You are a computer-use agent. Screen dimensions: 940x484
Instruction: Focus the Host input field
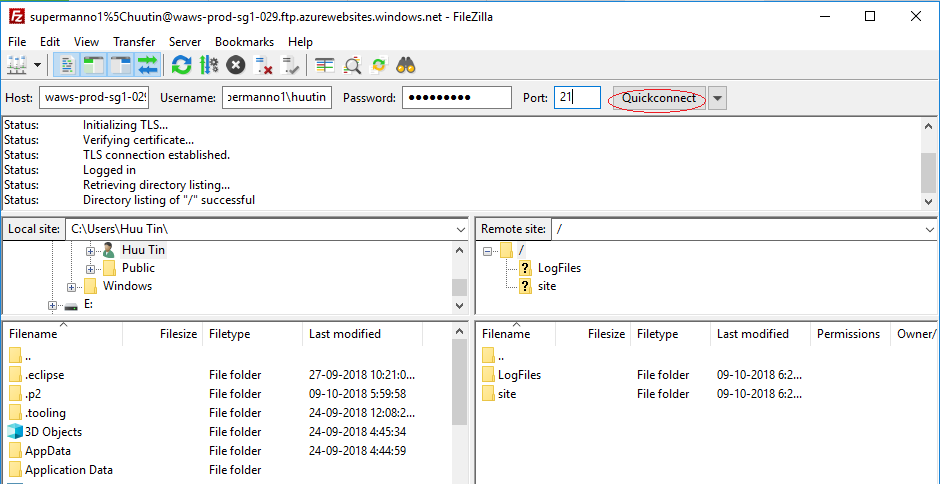94,98
